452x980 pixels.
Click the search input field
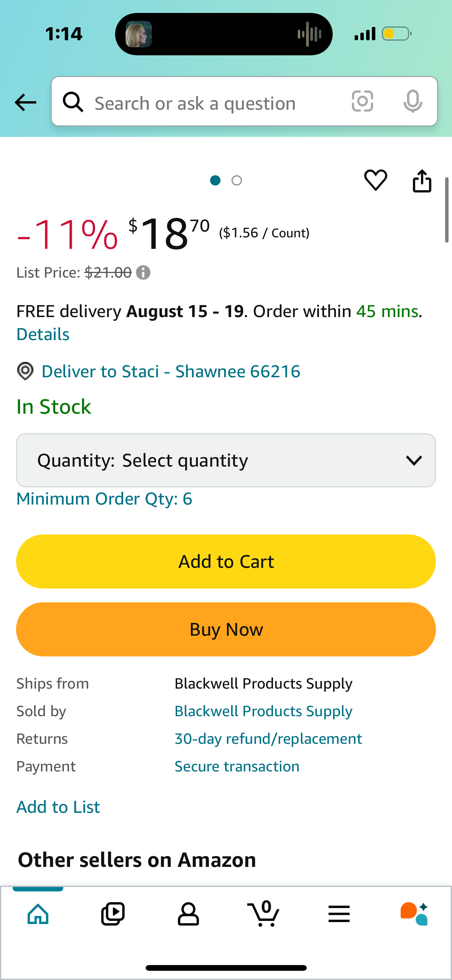click(x=215, y=103)
